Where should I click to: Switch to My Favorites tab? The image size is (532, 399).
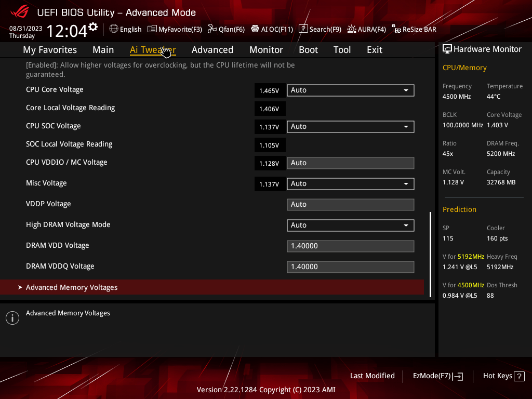click(x=50, y=49)
